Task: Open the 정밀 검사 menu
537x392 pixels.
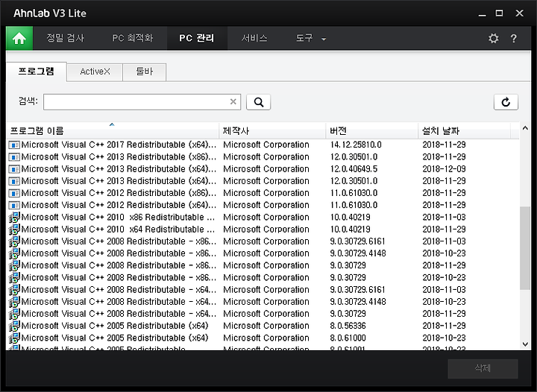Action: 65,38
